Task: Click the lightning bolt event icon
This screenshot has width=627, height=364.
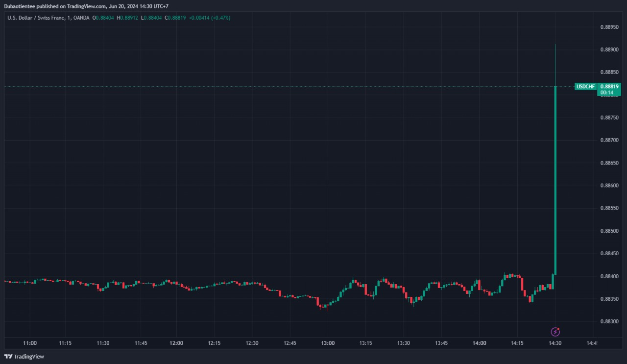Action: click(x=555, y=332)
